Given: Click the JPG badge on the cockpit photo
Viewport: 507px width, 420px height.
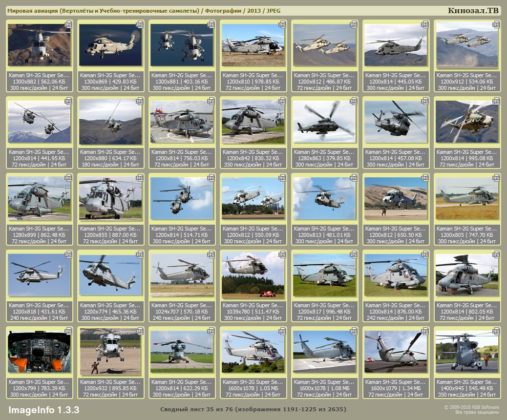Looking at the screenshot, I should pos(68,331).
